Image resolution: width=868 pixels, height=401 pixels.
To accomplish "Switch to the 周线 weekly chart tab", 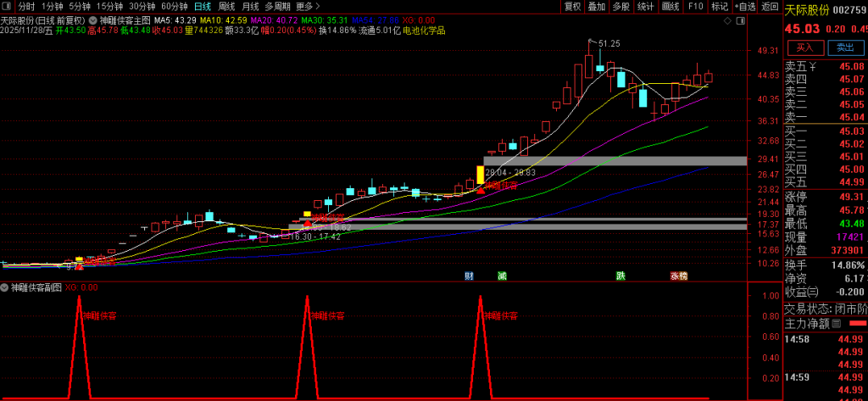I will tap(226, 6).
